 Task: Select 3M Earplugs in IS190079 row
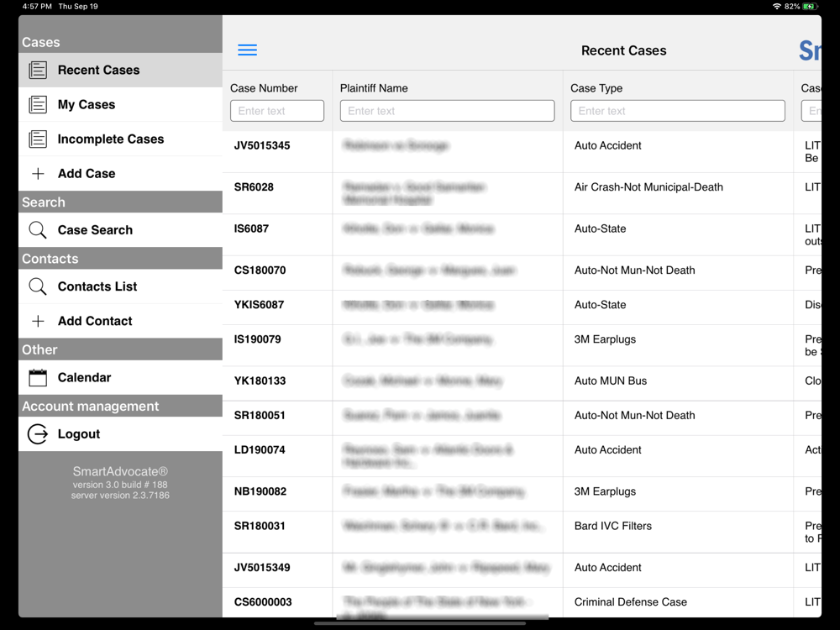tap(605, 339)
